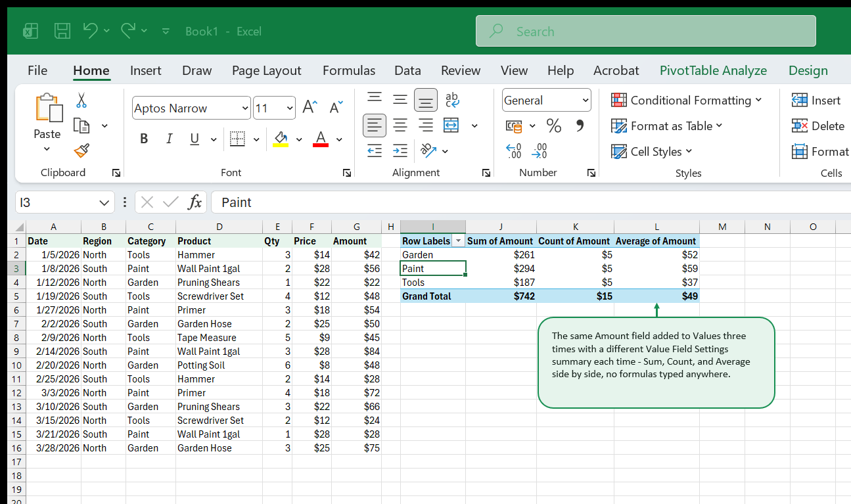The height and width of the screenshot is (504, 851).
Task: Click Decrease Decimal icon
Action: [x=540, y=151]
